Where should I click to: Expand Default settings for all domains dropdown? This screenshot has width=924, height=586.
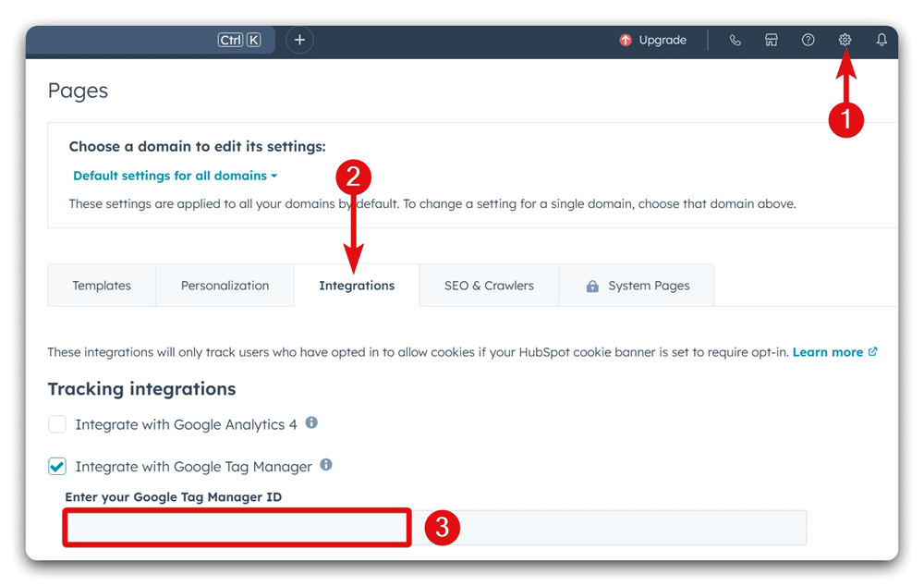(x=175, y=176)
